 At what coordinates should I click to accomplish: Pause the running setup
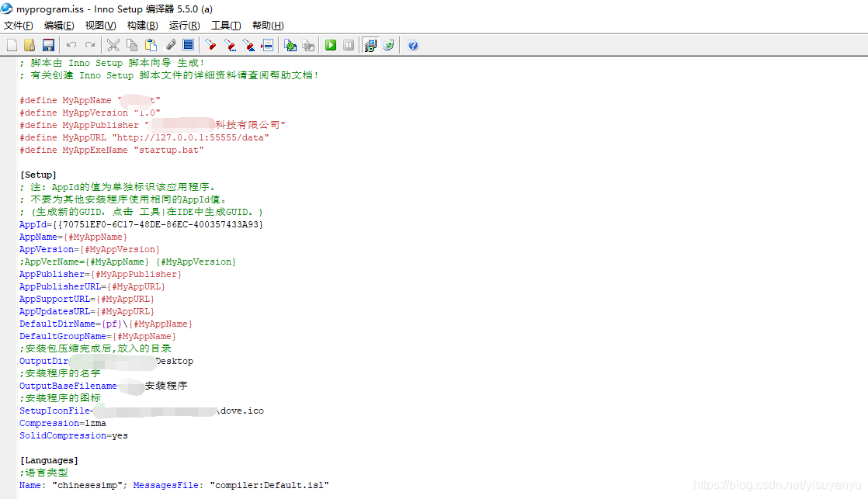(x=349, y=45)
